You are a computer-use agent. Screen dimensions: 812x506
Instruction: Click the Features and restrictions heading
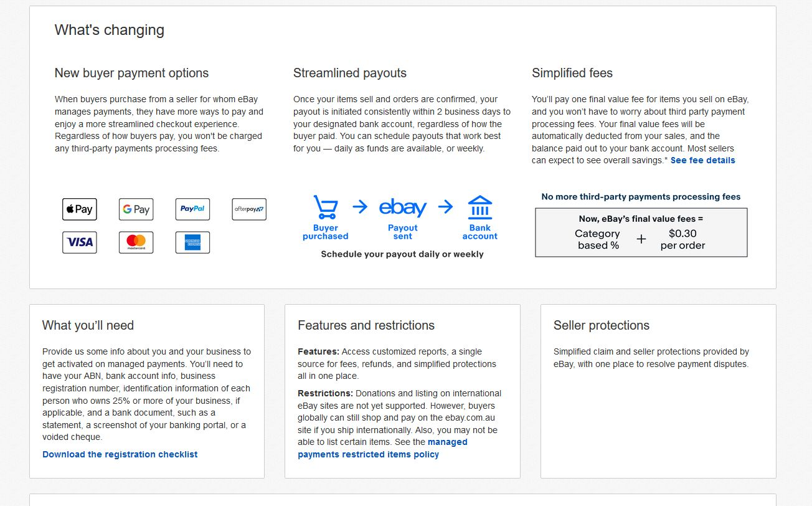pyautogui.click(x=366, y=325)
